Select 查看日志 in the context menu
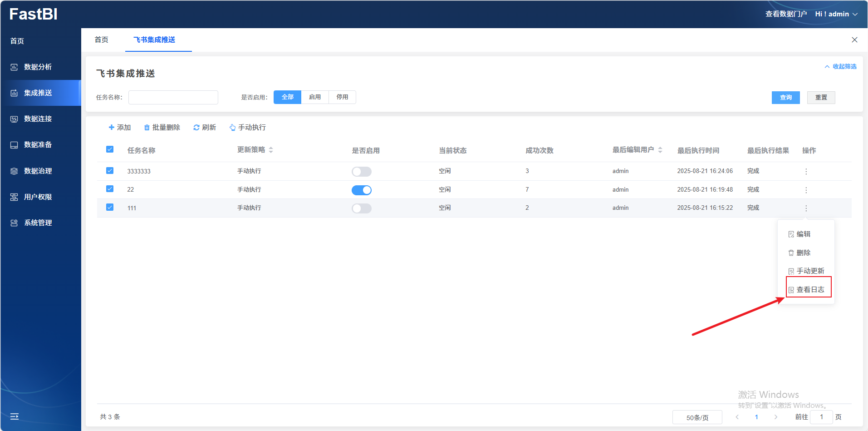This screenshot has width=868, height=431. click(809, 290)
